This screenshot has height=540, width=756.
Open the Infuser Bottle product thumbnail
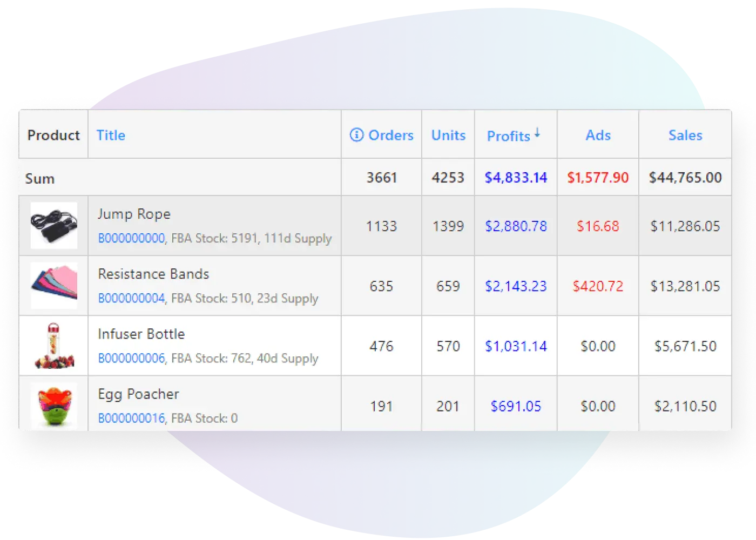click(54, 346)
